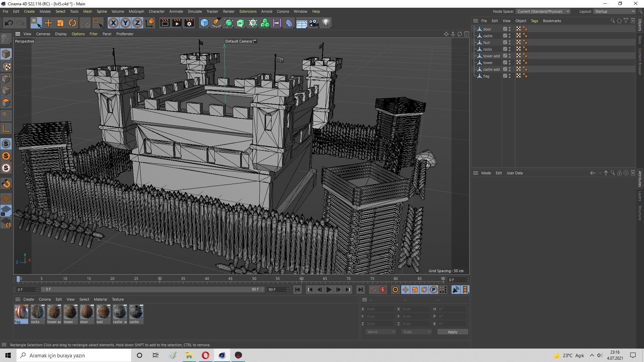Open the MoGraph Cloner icon

click(265, 23)
